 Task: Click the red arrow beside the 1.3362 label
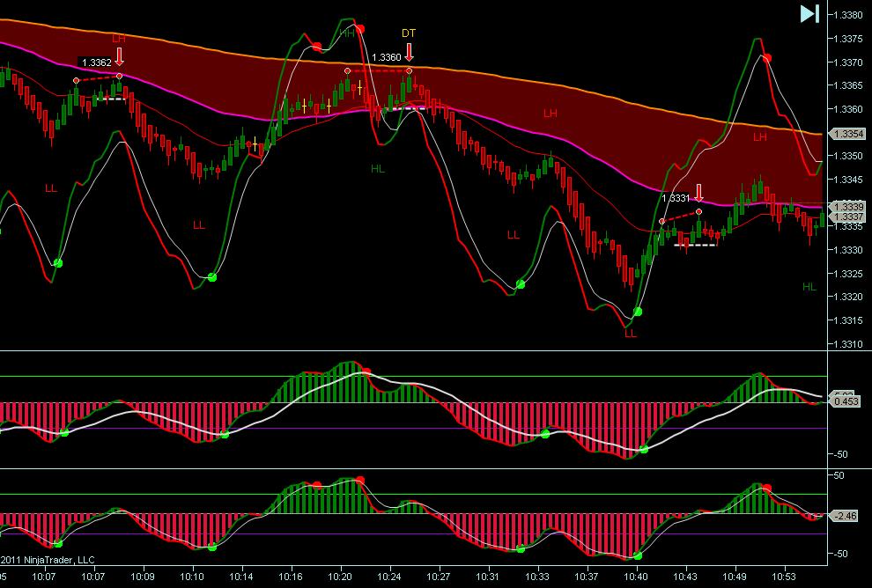pos(119,56)
